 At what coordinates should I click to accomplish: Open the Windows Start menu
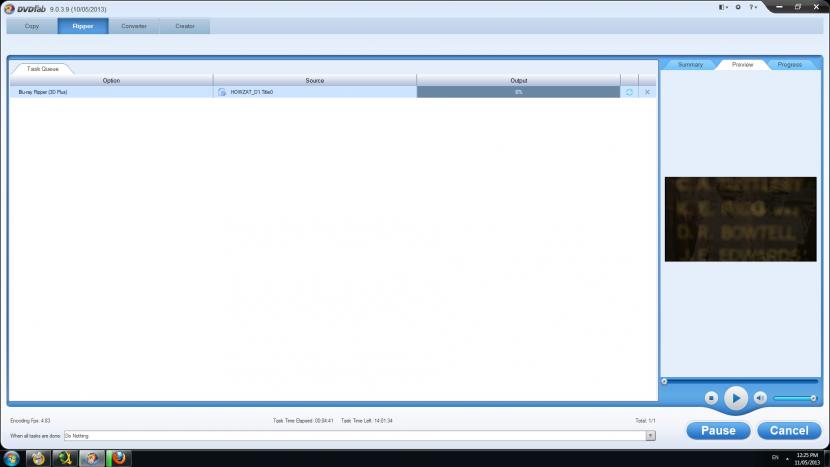tap(11, 459)
